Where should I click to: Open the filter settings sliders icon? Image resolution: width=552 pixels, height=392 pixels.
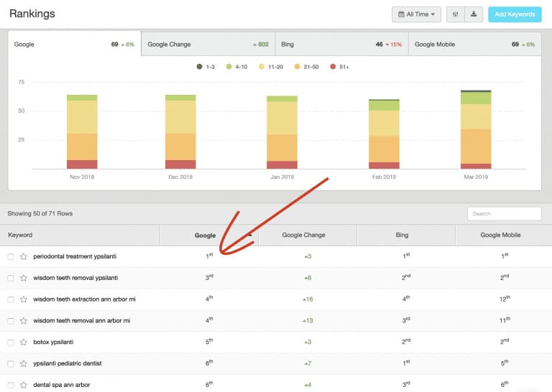[455, 14]
